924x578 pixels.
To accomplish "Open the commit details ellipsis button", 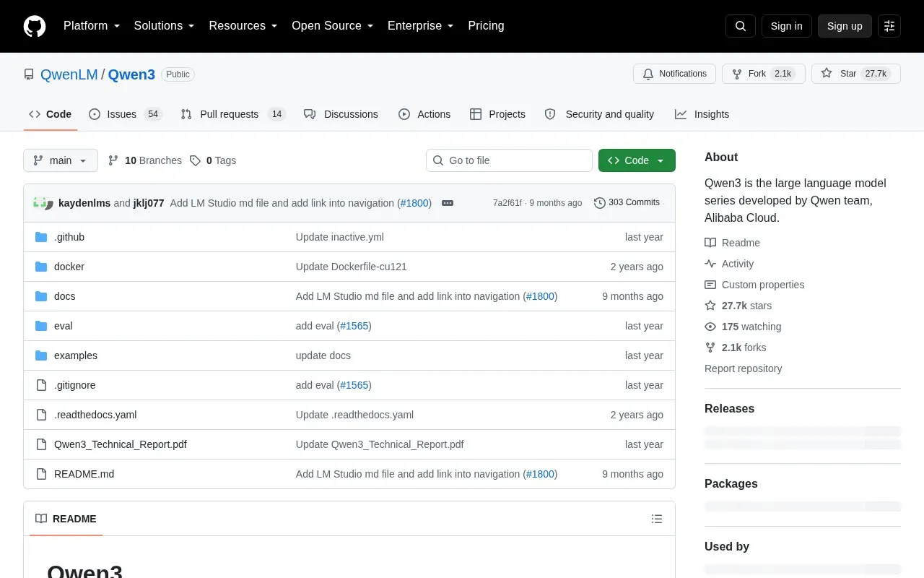I will coord(448,203).
